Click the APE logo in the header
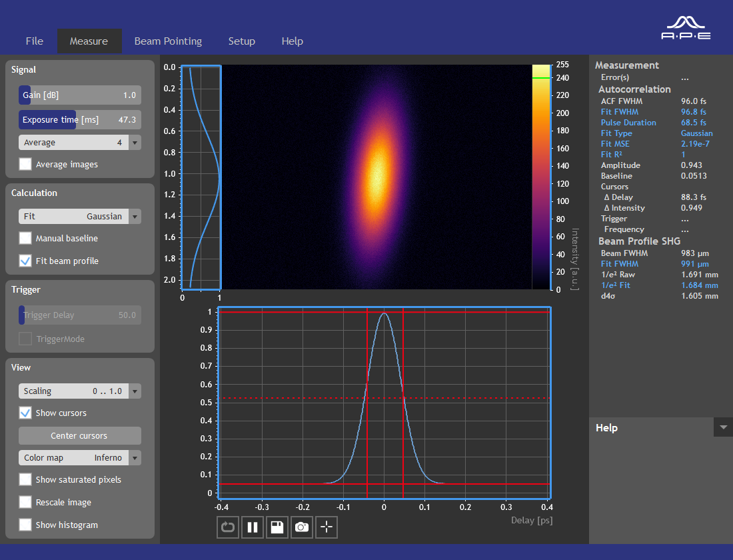Screen dimensions: 733x560 (686, 28)
